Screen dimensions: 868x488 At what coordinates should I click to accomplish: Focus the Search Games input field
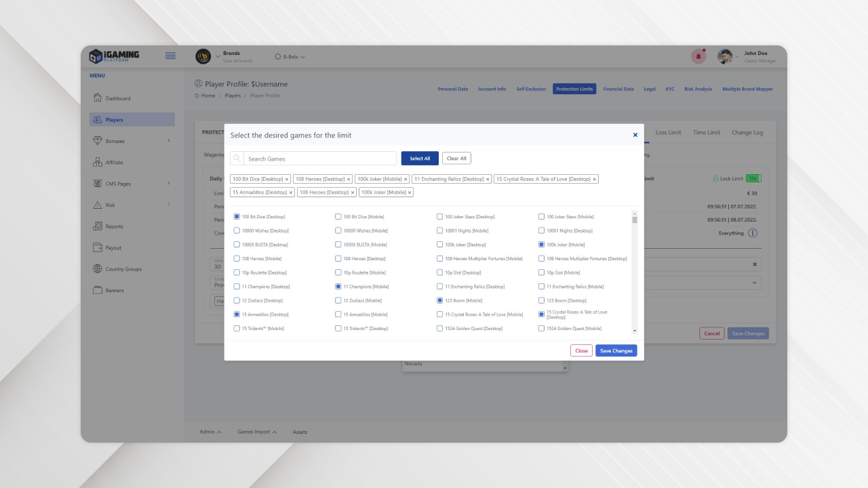[x=320, y=159]
